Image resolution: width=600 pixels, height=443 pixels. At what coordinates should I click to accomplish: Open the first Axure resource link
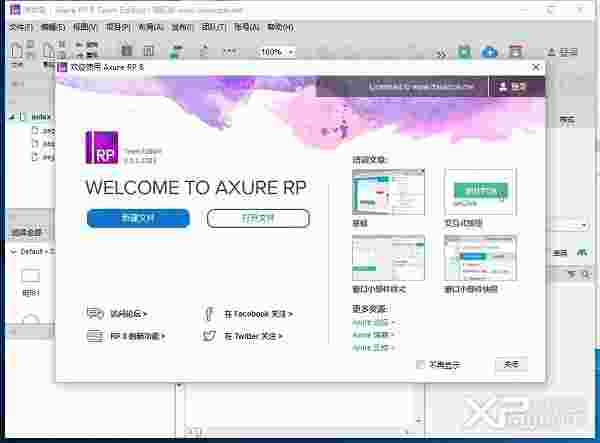pyautogui.click(x=373, y=323)
